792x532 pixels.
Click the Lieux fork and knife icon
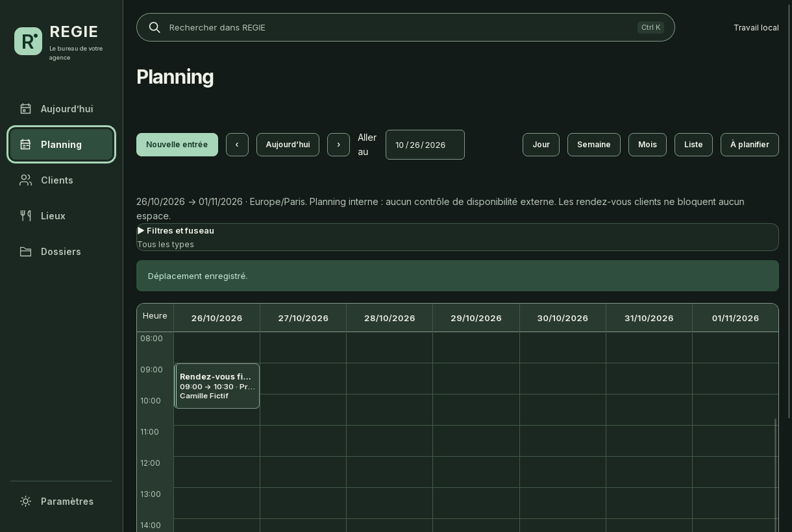(x=25, y=215)
